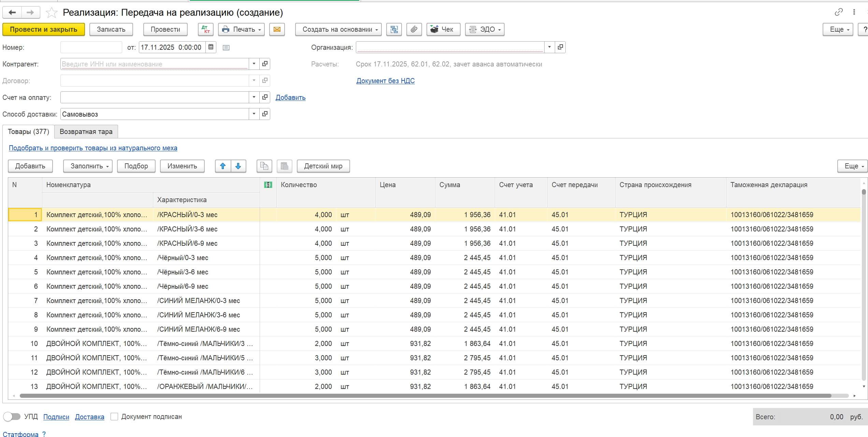Click the calendar date picker icon
This screenshot has width=868, height=437.
[211, 47]
